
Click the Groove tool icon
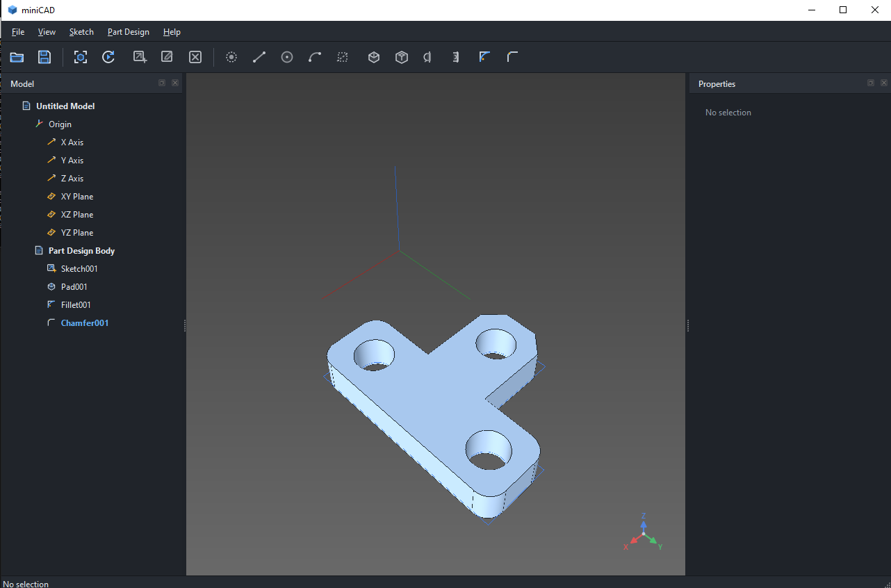point(455,57)
